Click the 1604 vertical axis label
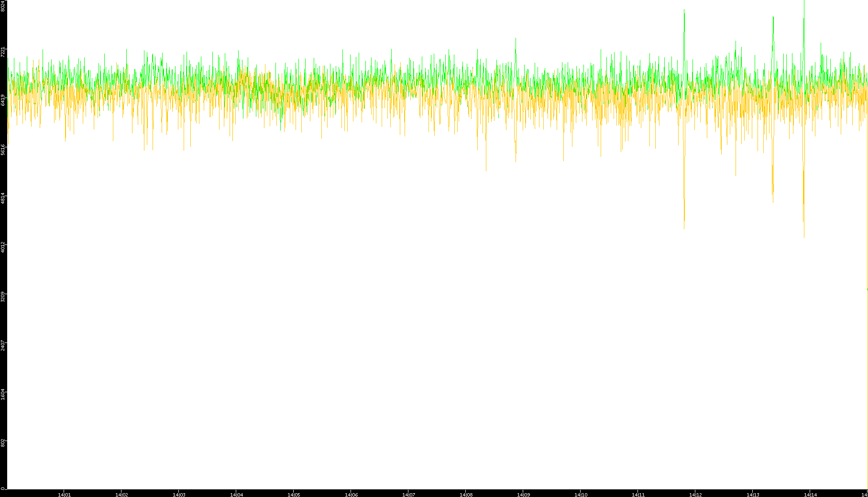This screenshot has width=868, height=497. click(3, 394)
